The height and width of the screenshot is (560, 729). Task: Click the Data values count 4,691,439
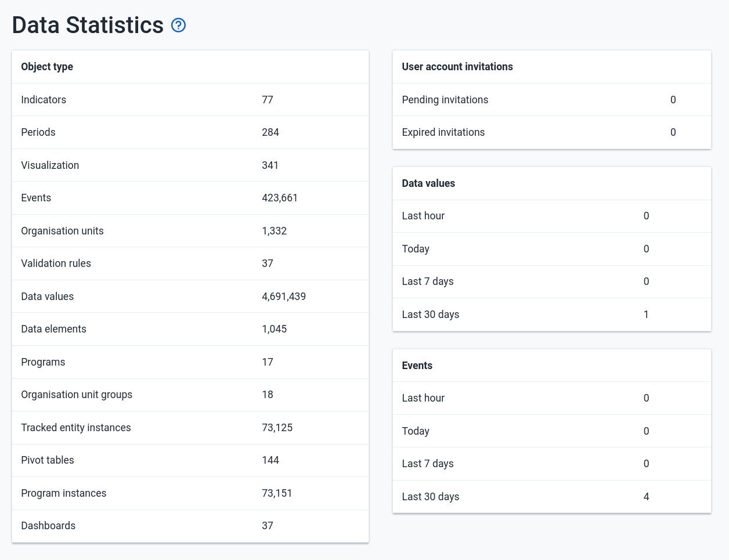283,297
